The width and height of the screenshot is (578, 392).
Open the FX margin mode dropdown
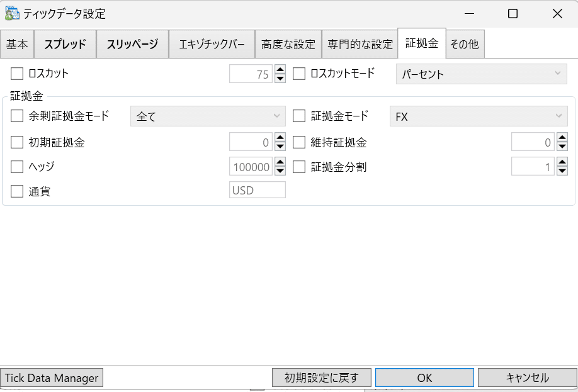[481, 116]
